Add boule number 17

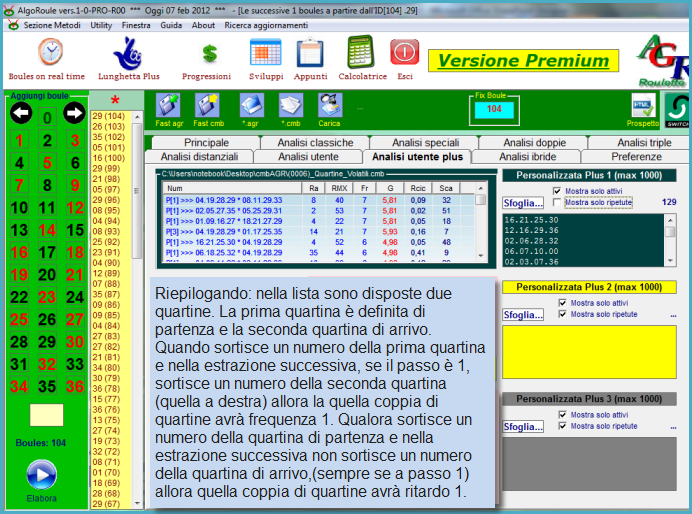pos(47,252)
